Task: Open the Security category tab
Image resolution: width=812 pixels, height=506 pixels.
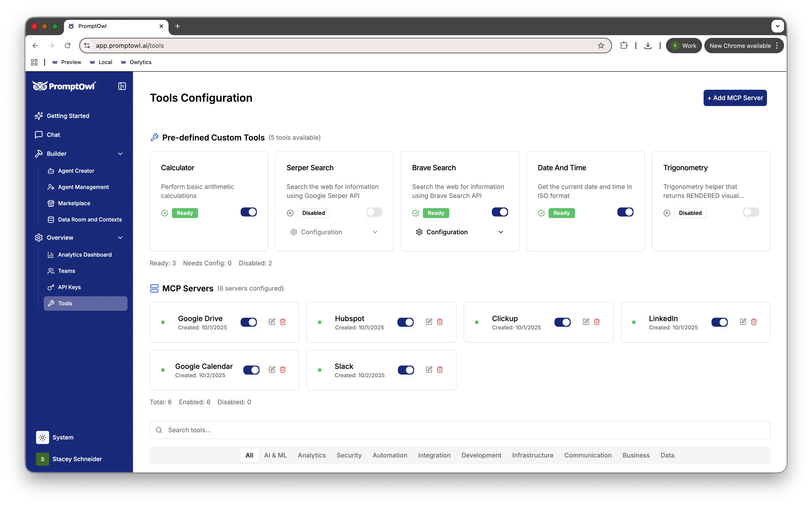Action: [x=349, y=455]
